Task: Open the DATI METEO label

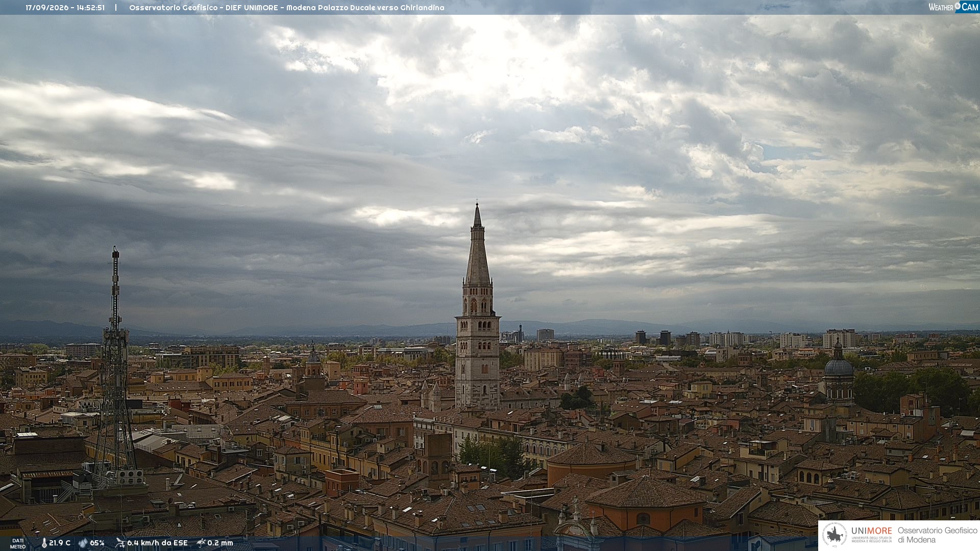Action: (18, 544)
